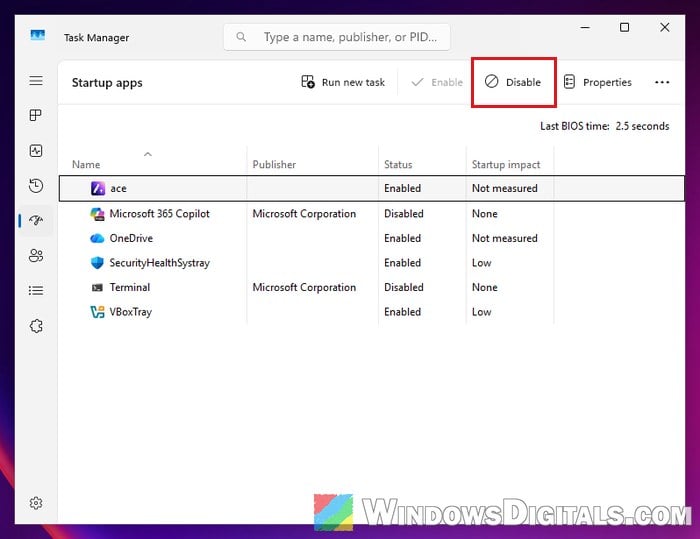This screenshot has width=700, height=539.
Task: Open the Users page icon
Action: click(x=36, y=255)
